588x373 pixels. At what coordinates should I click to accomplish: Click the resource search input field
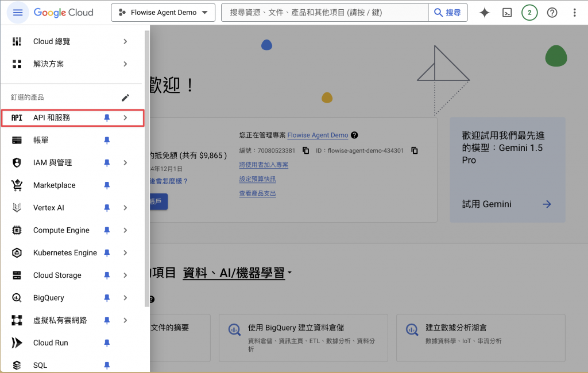tap(325, 13)
